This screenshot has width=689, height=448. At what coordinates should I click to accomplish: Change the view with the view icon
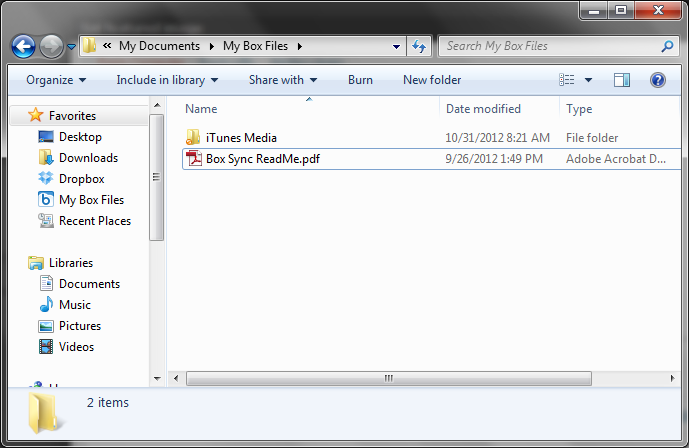click(566, 80)
